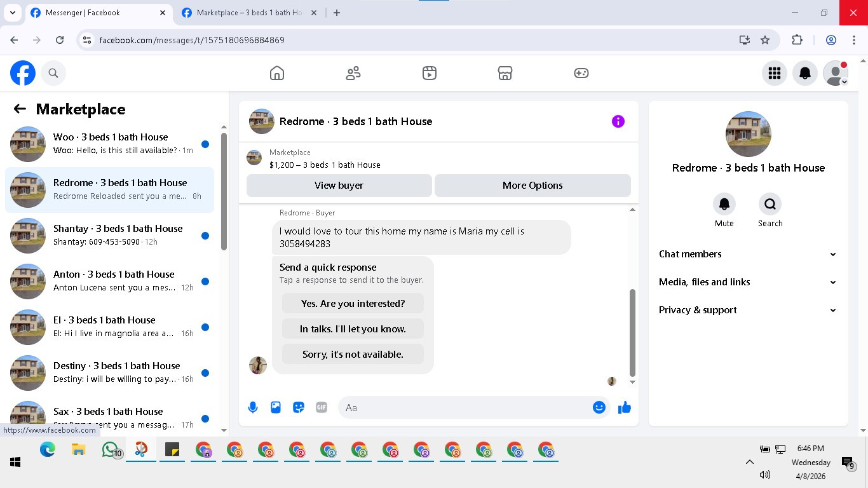Open a new browser tab

click(337, 13)
